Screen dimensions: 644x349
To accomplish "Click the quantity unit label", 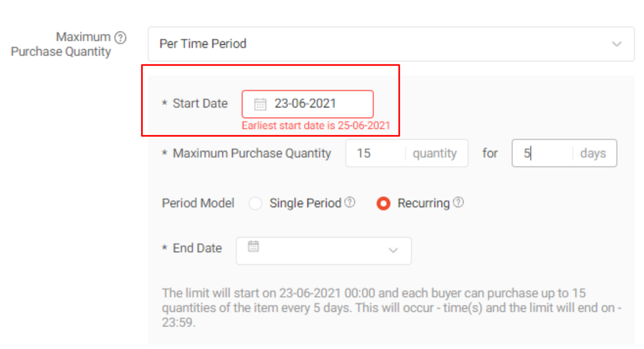I will [434, 153].
